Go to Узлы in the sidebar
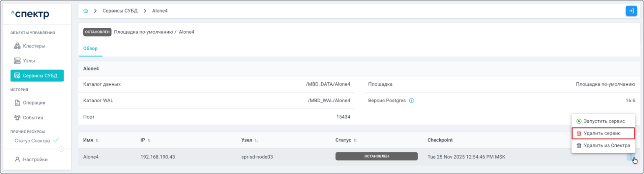This screenshot has height=174, width=644. (29, 61)
